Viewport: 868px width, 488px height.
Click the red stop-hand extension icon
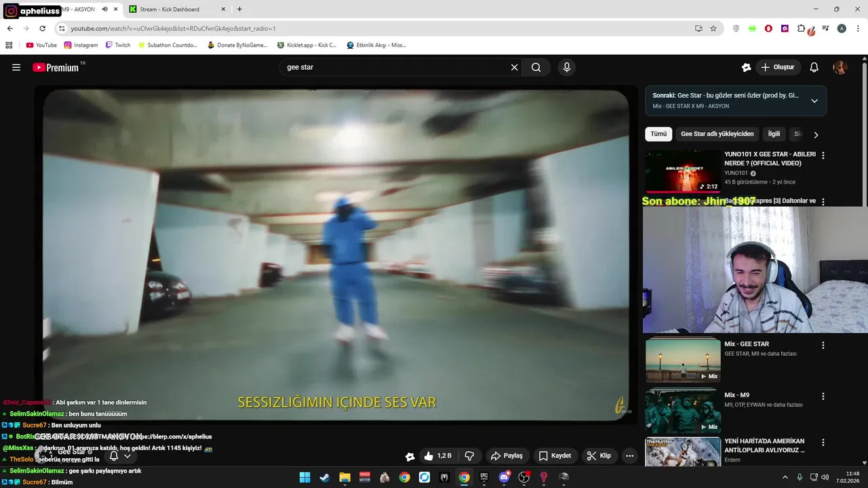pyautogui.click(x=768, y=28)
